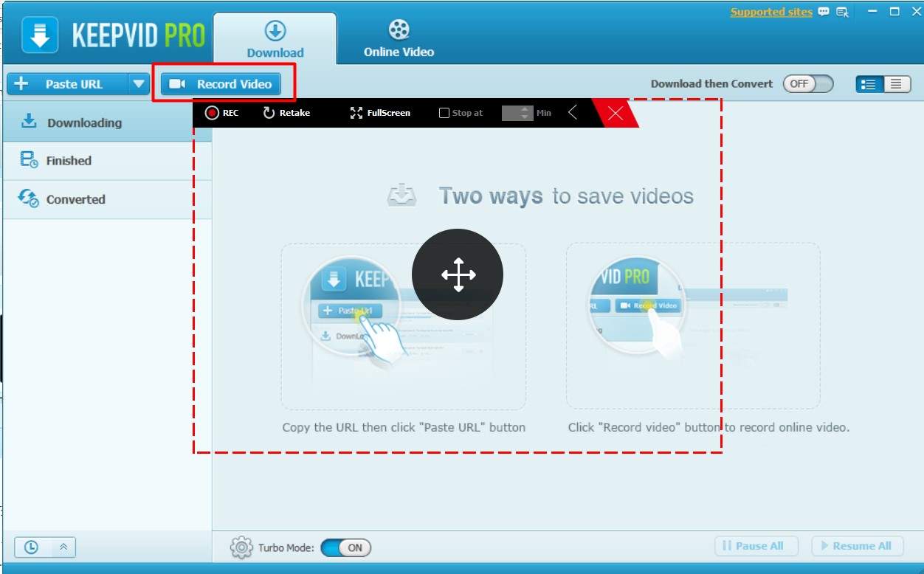
Task: Enable the Stop at checkbox
Action: click(444, 113)
